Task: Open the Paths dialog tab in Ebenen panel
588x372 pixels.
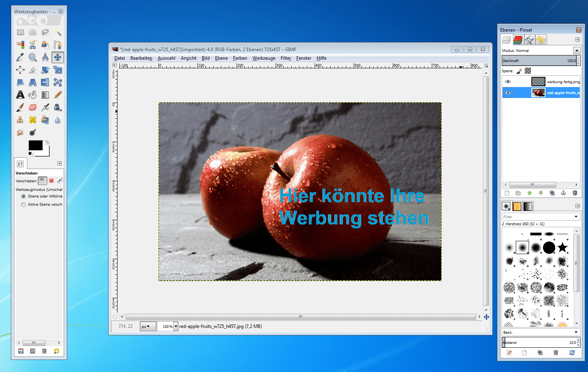Action: pos(529,39)
